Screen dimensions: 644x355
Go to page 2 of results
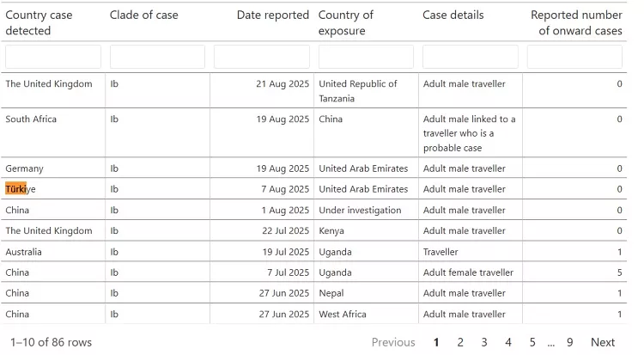460,342
